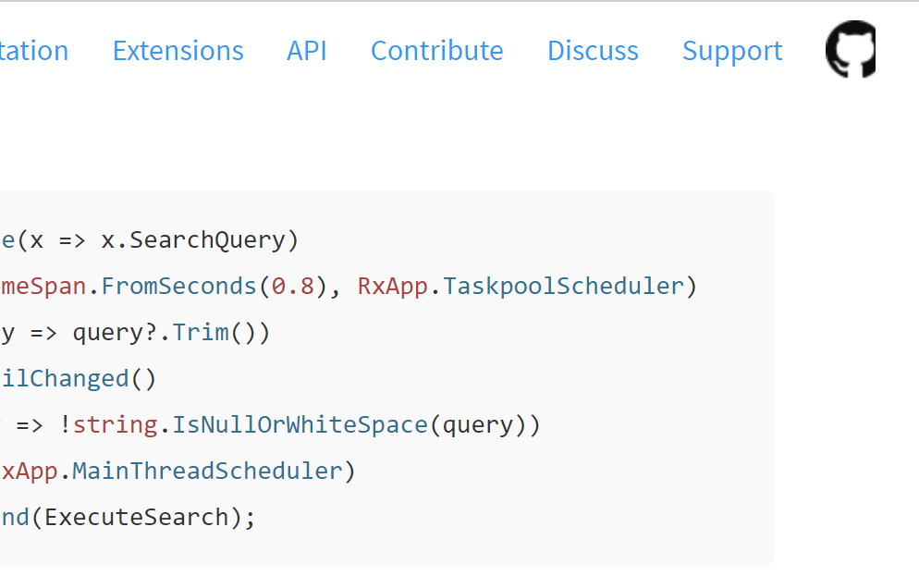This screenshot has width=919, height=588.
Task: Visit the Discuss nav link
Action: click(x=594, y=51)
